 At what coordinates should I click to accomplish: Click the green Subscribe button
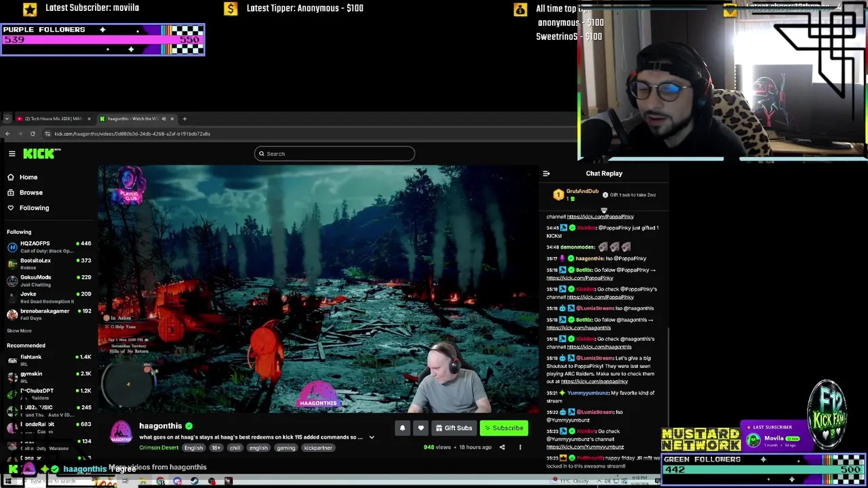click(503, 428)
